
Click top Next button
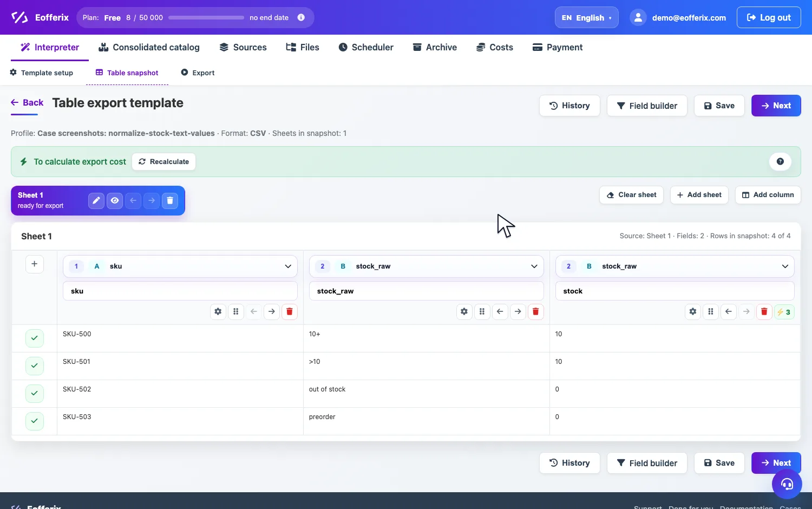[x=776, y=106]
